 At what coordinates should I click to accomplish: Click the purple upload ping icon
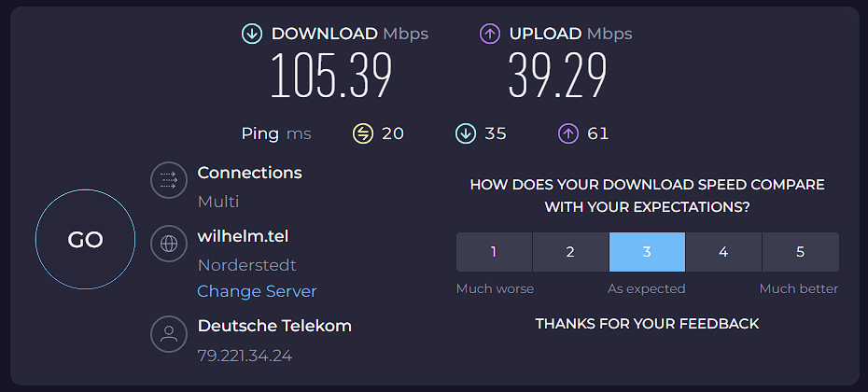(567, 133)
